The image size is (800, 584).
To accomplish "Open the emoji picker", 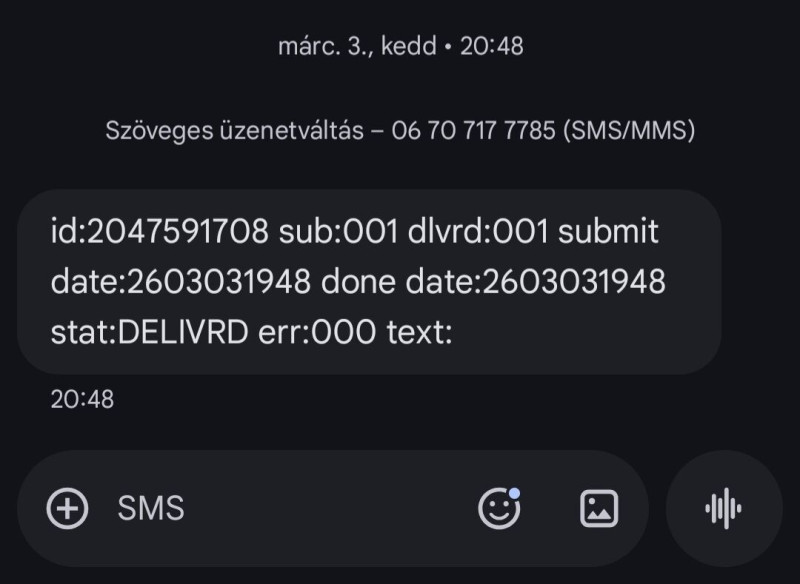I will coord(498,509).
